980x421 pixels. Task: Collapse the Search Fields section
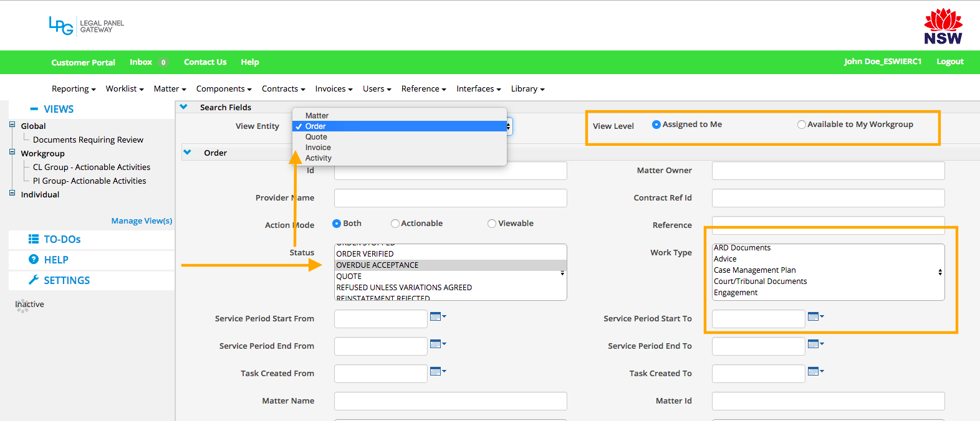pyautogui.click(x=184, y=107)
